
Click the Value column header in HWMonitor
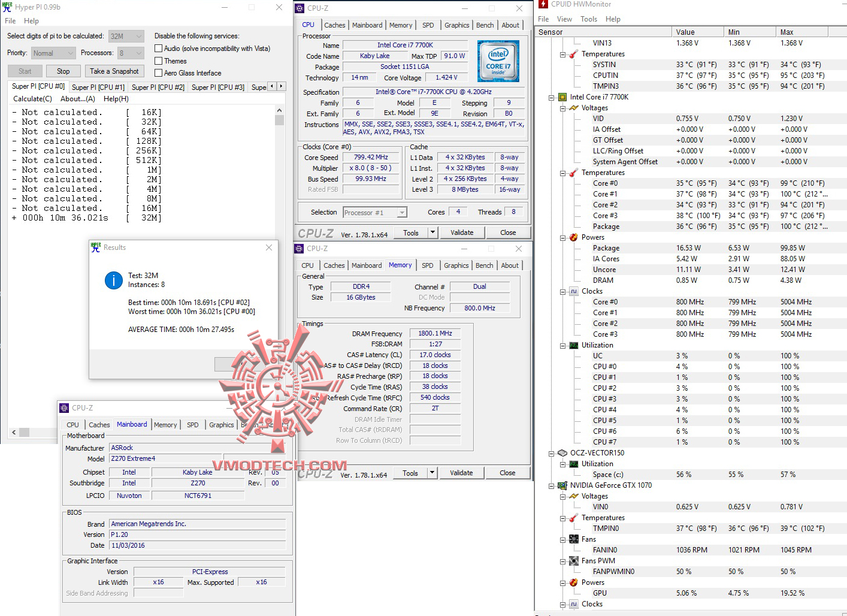[x=698, y=32]
